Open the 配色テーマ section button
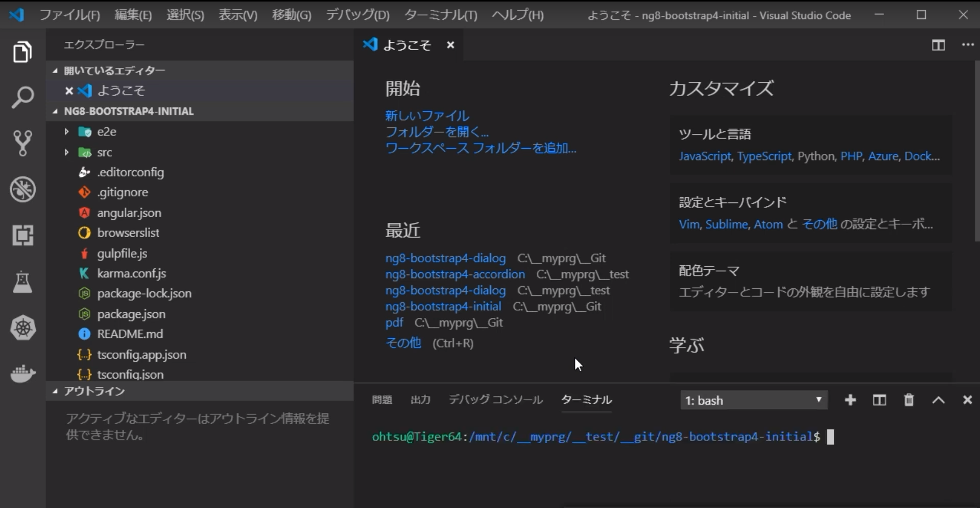The image size is (980, 508). point(810,281)
